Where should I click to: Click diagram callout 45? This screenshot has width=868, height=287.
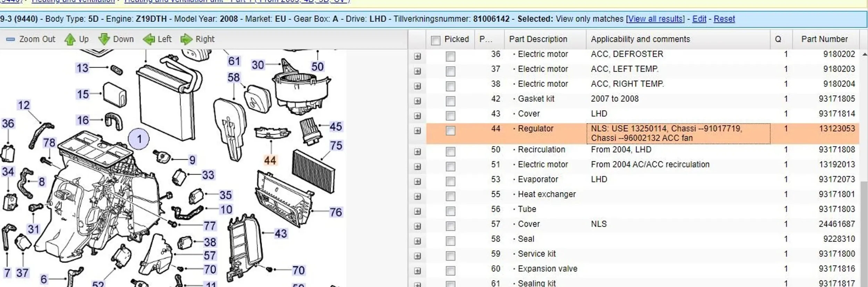click(335, 126)
